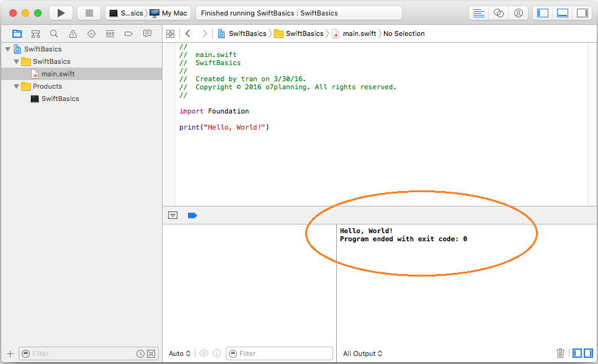Show the Standard editor
The width and height of the screenshot is (598, 364).
[479, 13]
